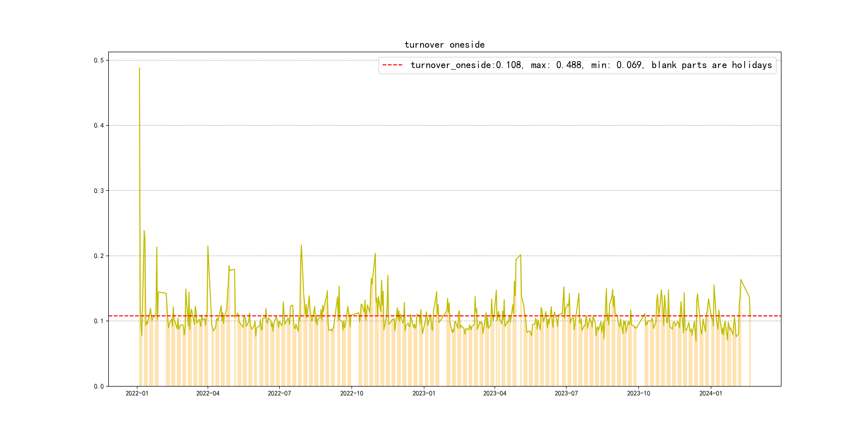Screen dimensions: 868x434
Task: Click the red dashed legend line sample
Action: click(x=392, y=65)
